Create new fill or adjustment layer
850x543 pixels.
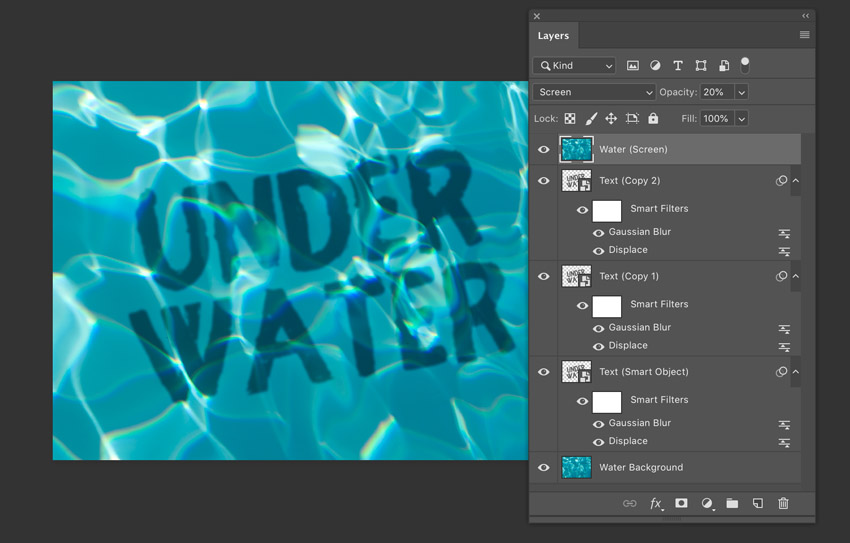tap(707, 503)
